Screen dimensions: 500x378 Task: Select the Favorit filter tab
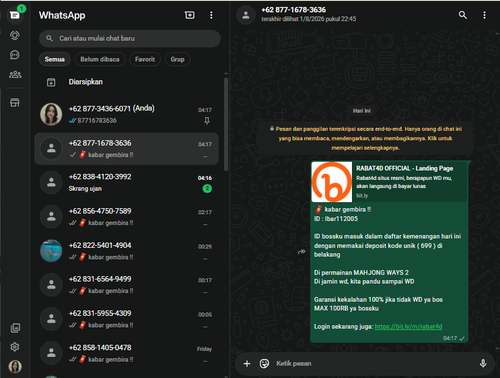145,59
